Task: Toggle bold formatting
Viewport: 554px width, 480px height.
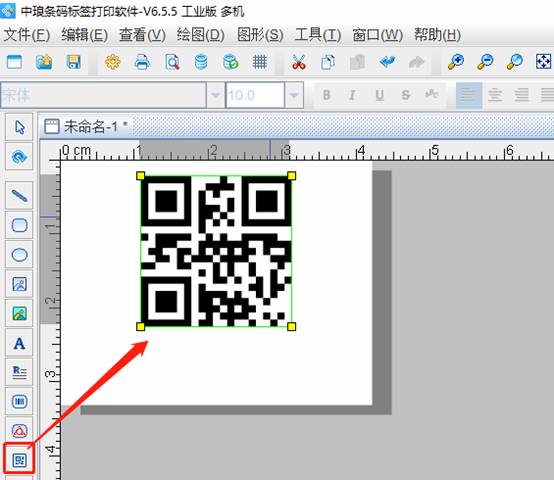Action: pyautogui.click(x=326, y=95)
